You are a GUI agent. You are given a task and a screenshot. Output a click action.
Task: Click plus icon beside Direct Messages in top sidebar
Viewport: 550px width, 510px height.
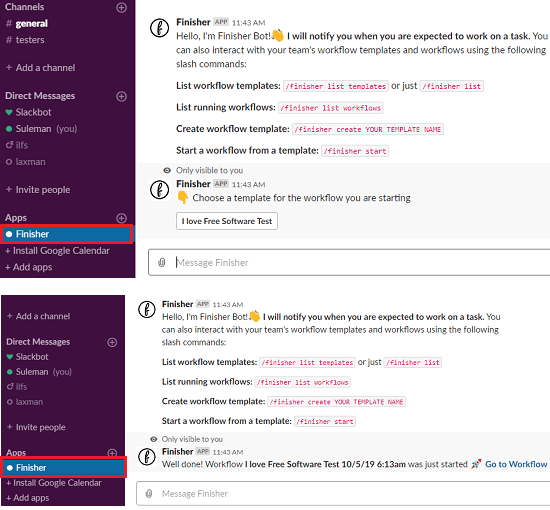(121, 96)
